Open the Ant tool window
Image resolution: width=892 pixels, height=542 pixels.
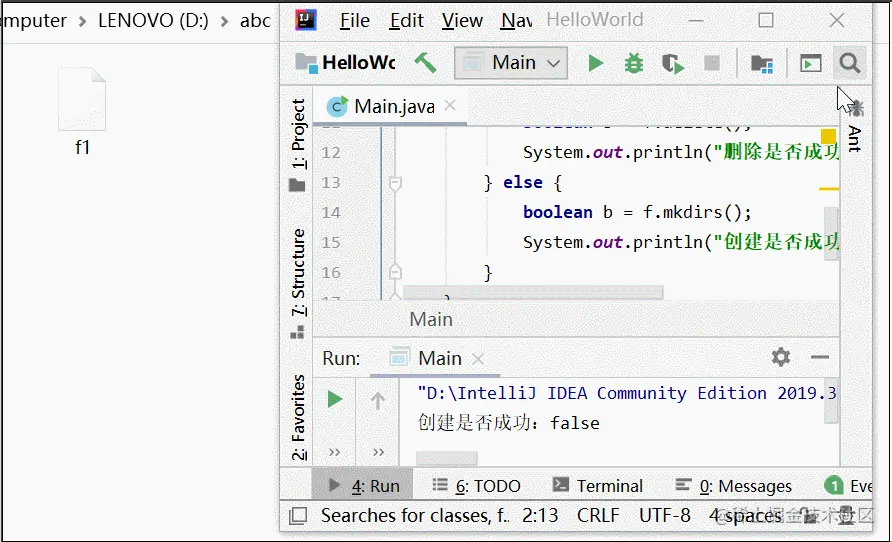(x=854, y=126)
